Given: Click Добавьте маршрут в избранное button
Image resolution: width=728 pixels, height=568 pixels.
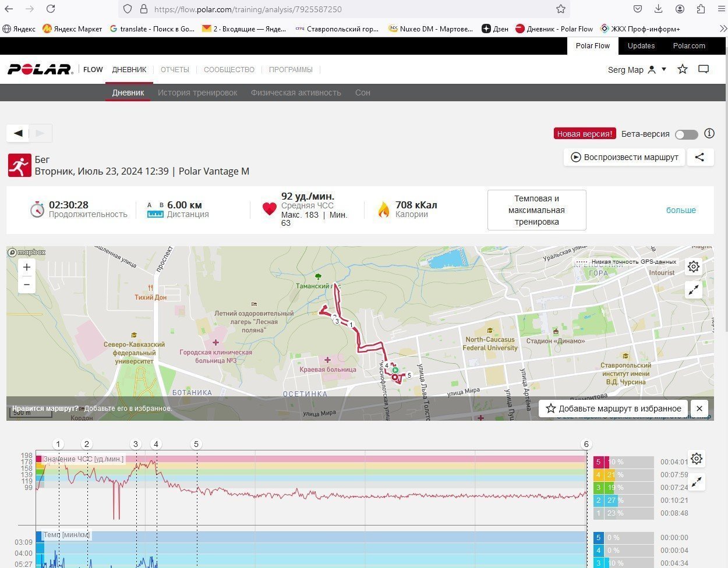Looking at the screenshot, I should [613, 409].
